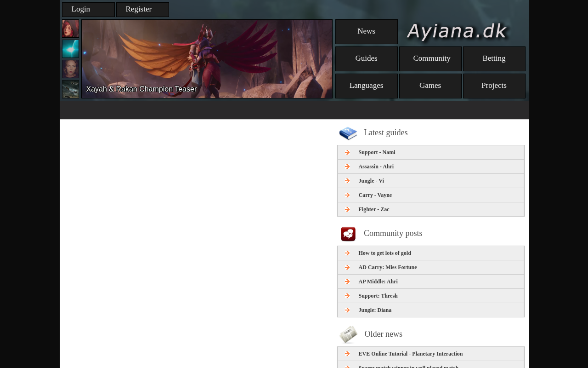Click the red speech-bubble Community posts icon
The width and height of the screenshot is (588, 368).
pos(348,234)
